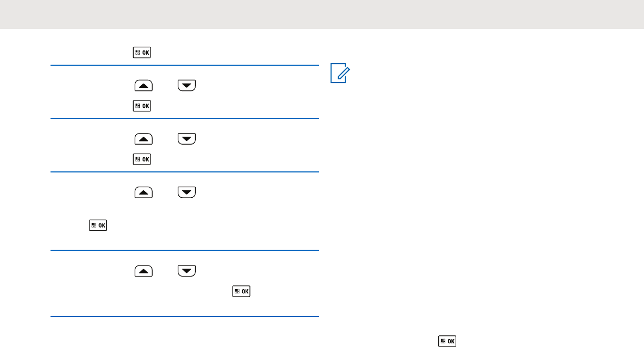Choose the down arrow key in the second arrow row
This screenshot has height=347, width=644.
coord(186,139)
